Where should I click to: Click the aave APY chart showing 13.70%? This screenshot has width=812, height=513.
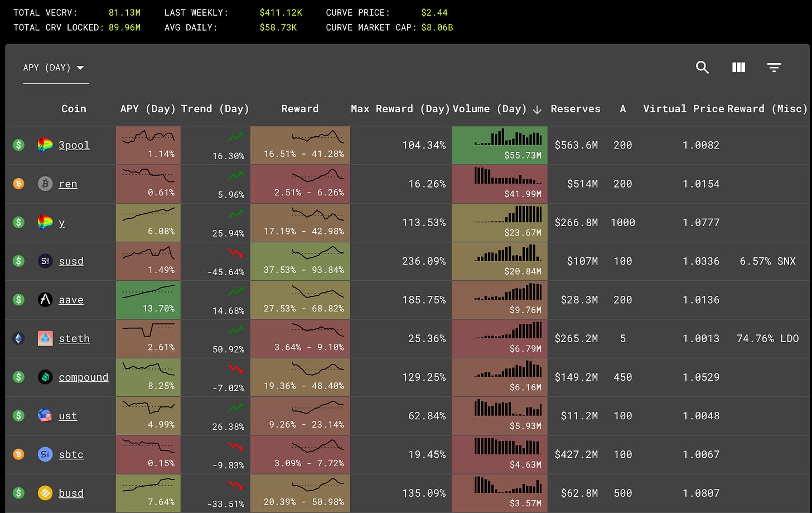coord(148,300)
